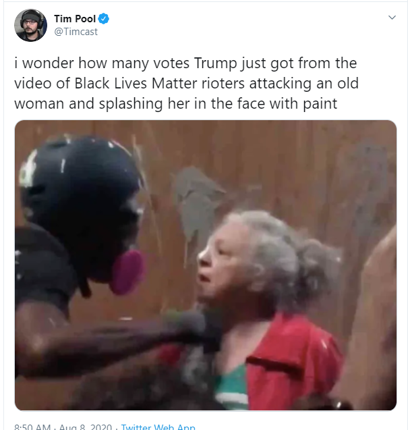Click the verified icon beside Tim Pool
This screenshot has width=408, height=430.
104,19
